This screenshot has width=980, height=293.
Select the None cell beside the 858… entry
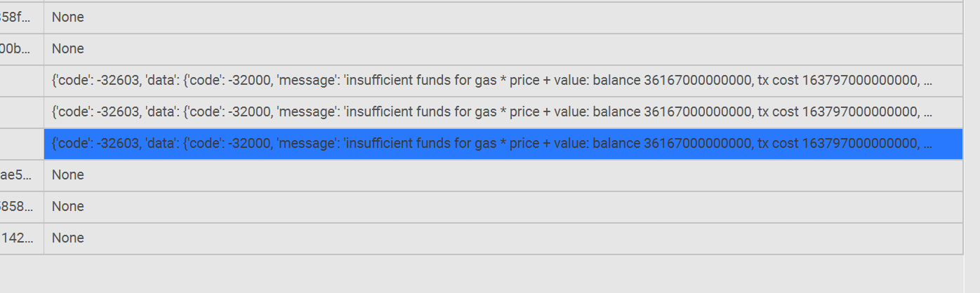[x=68, y=207]
